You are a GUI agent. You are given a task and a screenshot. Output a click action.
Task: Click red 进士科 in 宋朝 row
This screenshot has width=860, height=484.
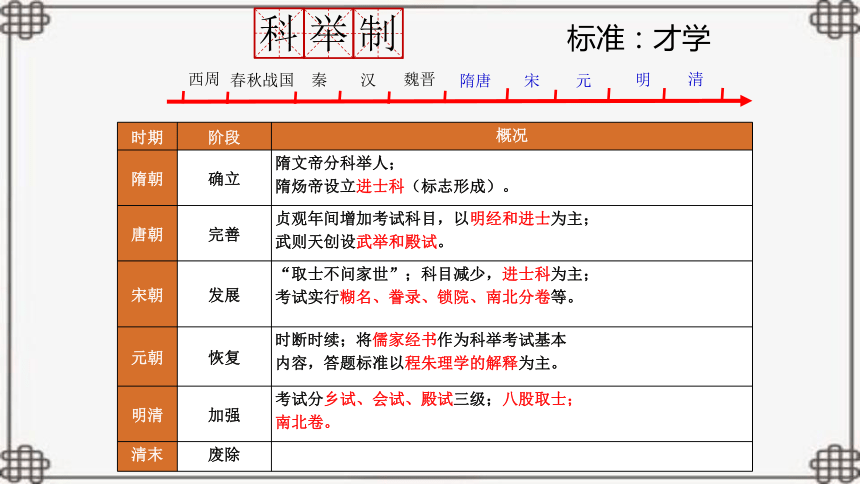click(526, 274)
